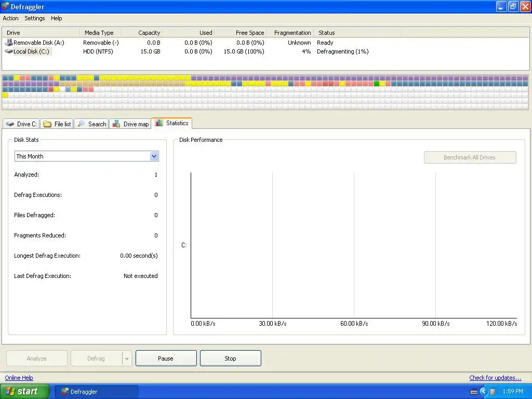The height and width of the screenshot is (399, 532).
Task: Sort by the Free Space column header
Action: click(241, 33)
